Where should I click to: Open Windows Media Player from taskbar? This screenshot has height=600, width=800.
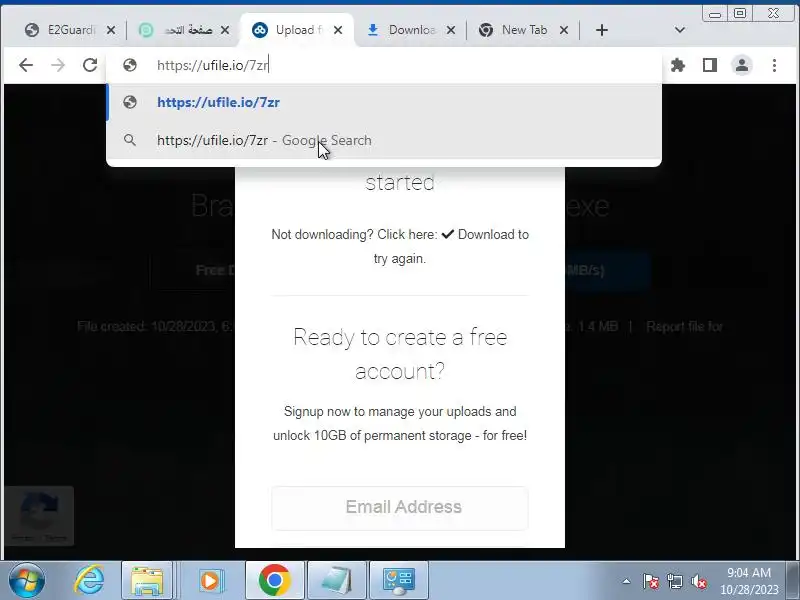click(x=211, y=581)
